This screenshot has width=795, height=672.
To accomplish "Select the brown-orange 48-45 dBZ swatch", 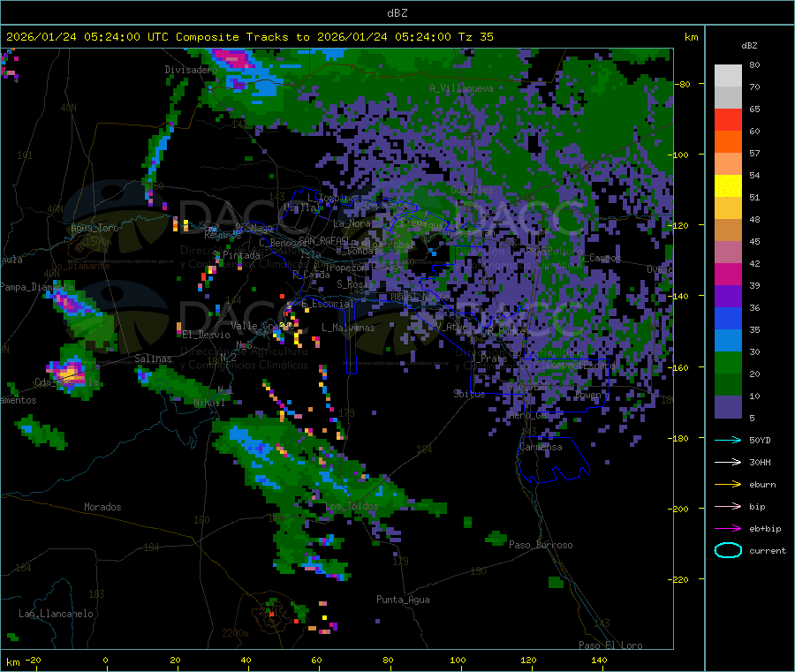I will click(728, 230).
